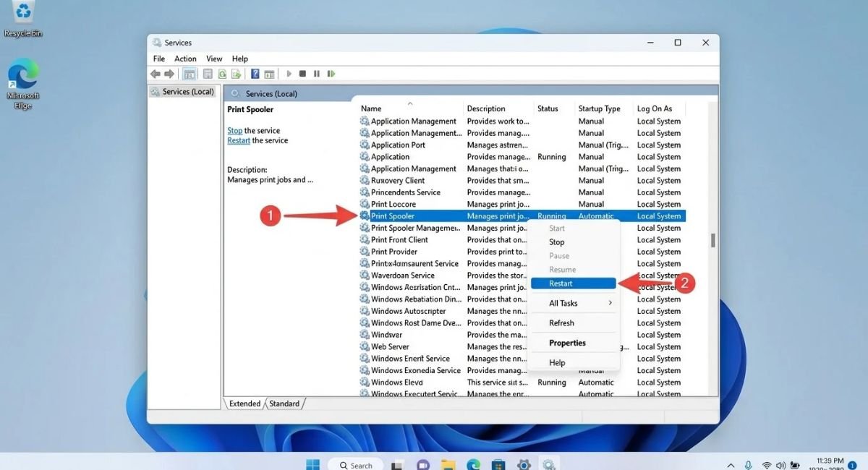The image size is (868, 470).
Task: Choose Restart in the context menu
Action: [x=574, y=283]
